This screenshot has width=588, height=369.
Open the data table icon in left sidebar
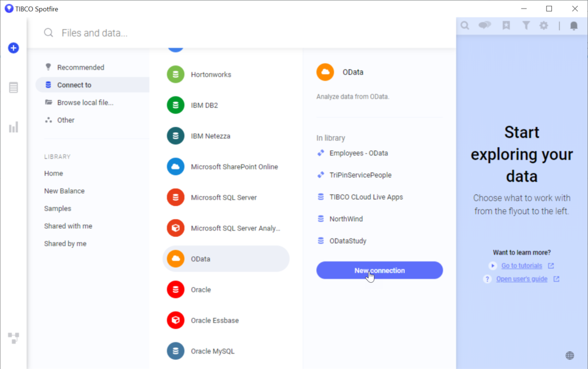[x=13, y=87]
